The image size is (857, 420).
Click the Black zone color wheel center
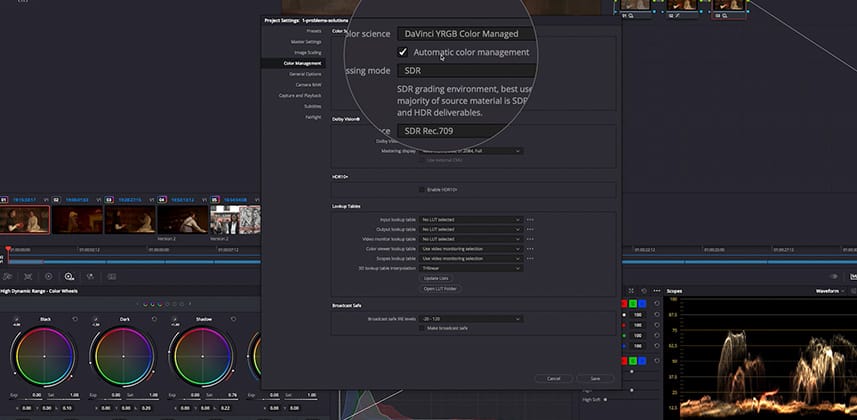44,357
